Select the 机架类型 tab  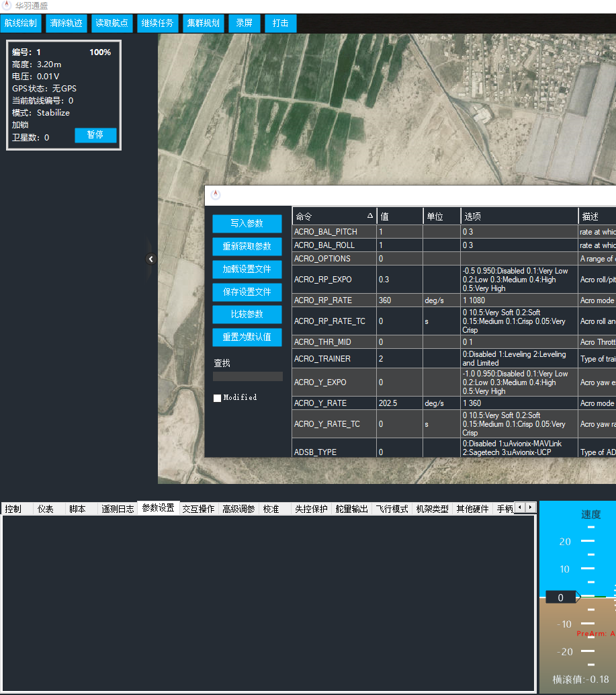point(432,509)
